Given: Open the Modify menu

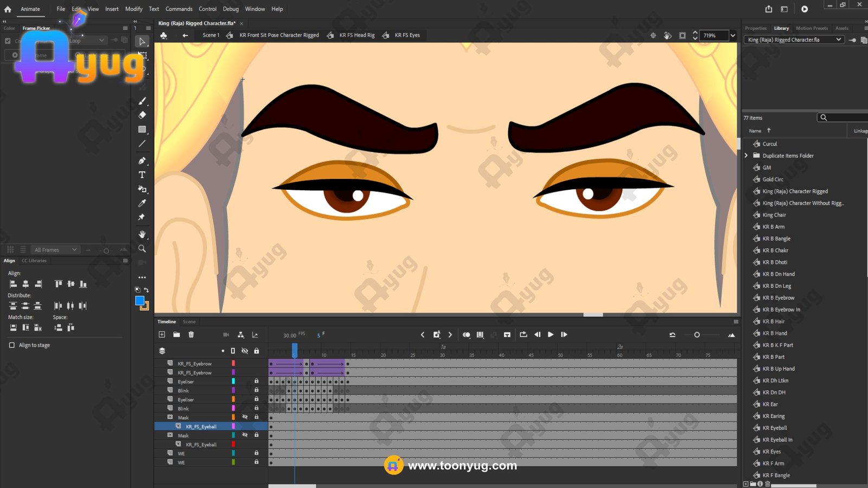Looking at the screenshot, I should coord(133,9).
